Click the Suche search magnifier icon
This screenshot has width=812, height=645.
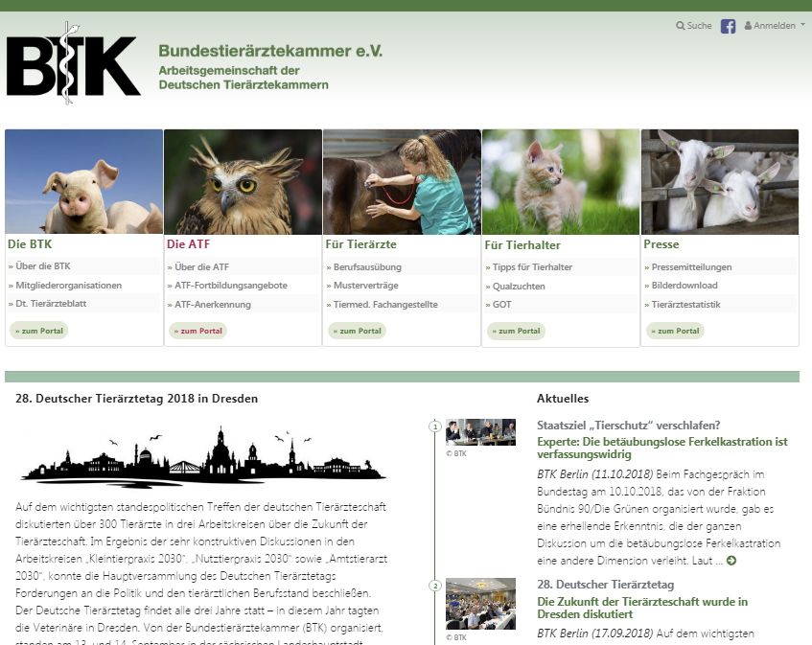[681, 26]
